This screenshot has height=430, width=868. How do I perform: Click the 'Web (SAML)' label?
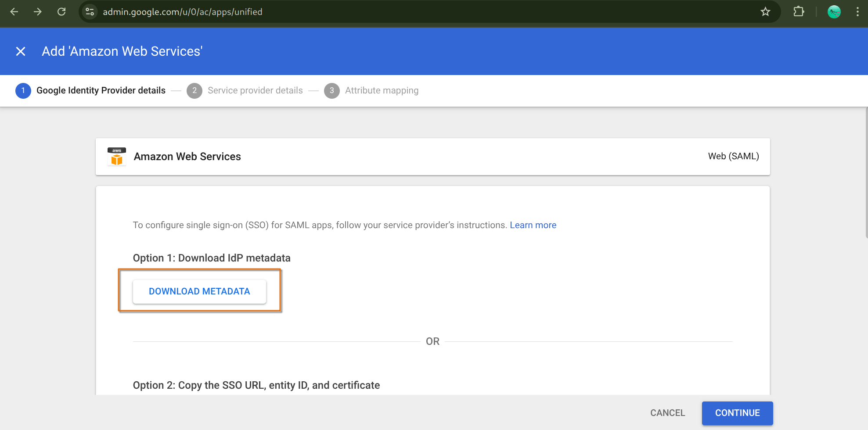tap(733, 156)
